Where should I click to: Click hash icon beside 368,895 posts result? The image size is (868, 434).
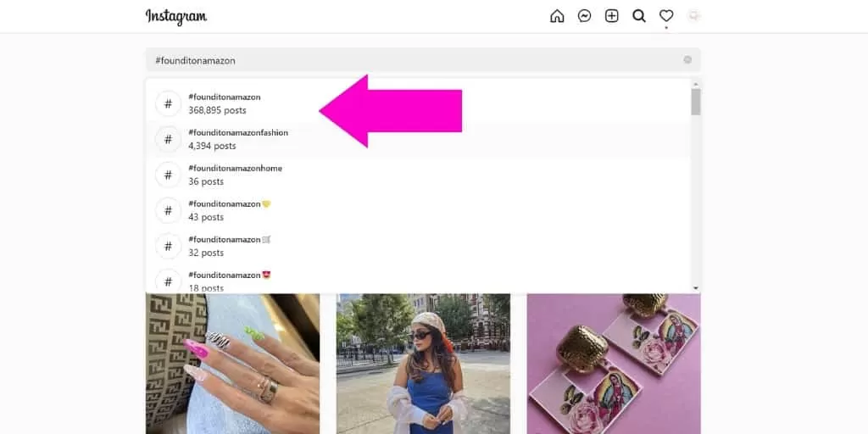coord(169,104)
